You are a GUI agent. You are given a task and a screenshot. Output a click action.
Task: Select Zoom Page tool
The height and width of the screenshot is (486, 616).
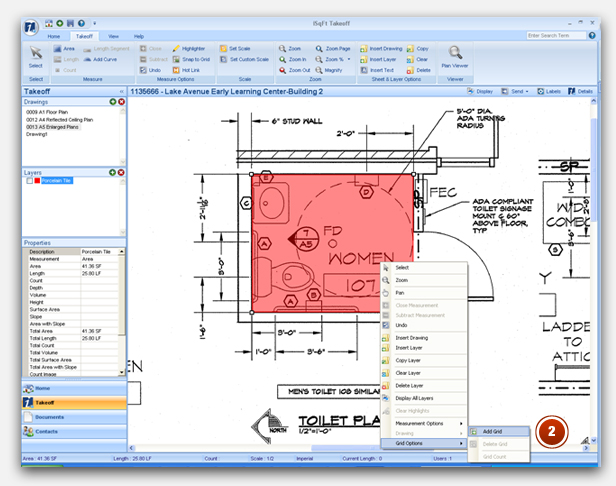tap(333, 49)
